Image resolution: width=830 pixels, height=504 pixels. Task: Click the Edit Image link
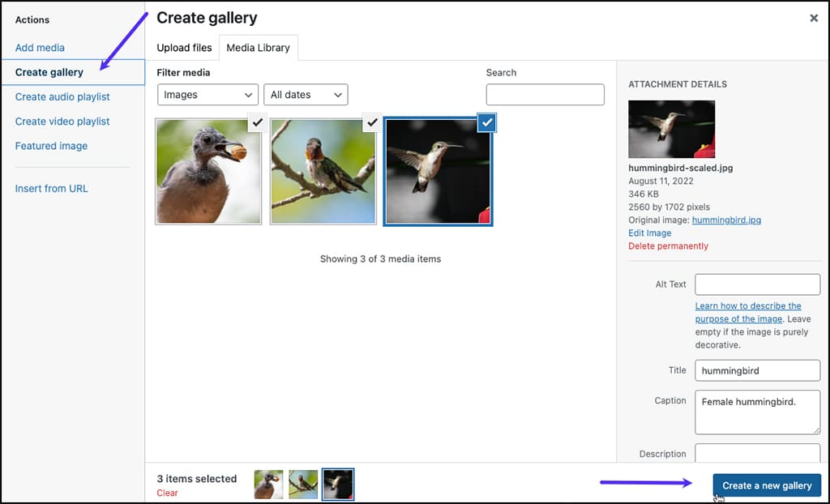click(649, 233)
